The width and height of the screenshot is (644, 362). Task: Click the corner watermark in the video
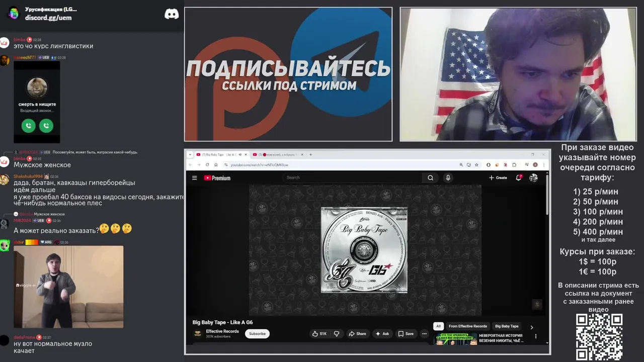[537, 304]
